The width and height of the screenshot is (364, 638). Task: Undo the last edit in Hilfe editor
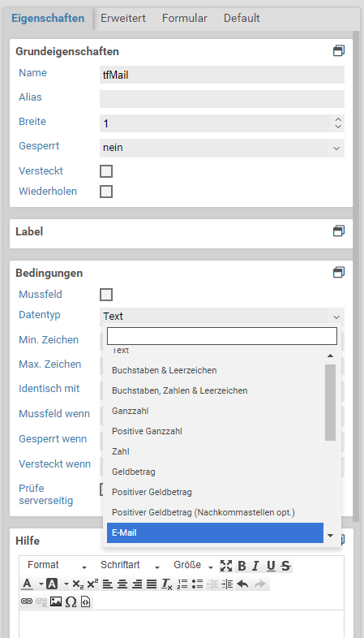[242, 584]
